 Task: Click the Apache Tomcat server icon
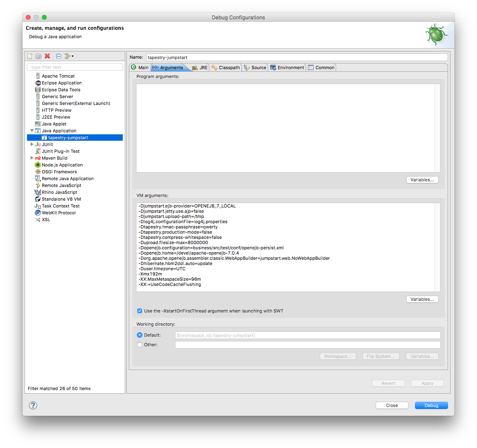point(38,76)
